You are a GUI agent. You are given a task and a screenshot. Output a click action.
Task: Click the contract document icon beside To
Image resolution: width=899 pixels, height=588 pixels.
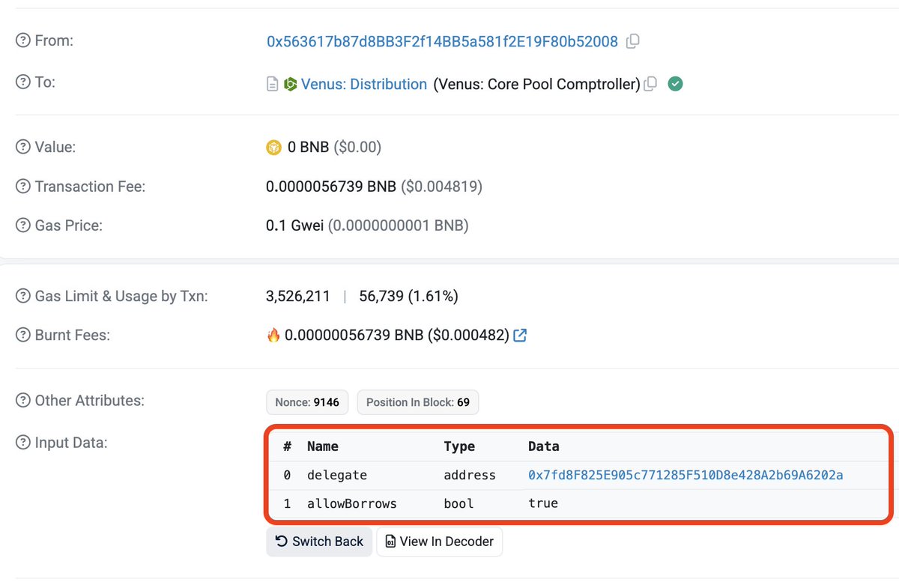point(273,85)
